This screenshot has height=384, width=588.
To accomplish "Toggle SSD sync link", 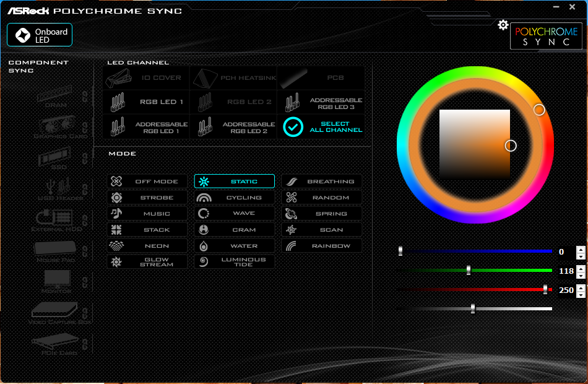I will (85, 158).
